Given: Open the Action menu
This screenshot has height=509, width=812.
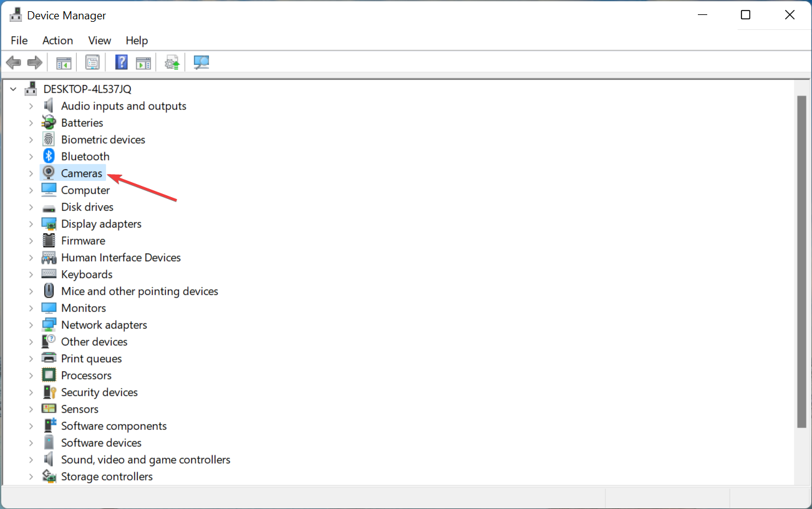Looking at the screenshot, I should (x=57, y=41).
